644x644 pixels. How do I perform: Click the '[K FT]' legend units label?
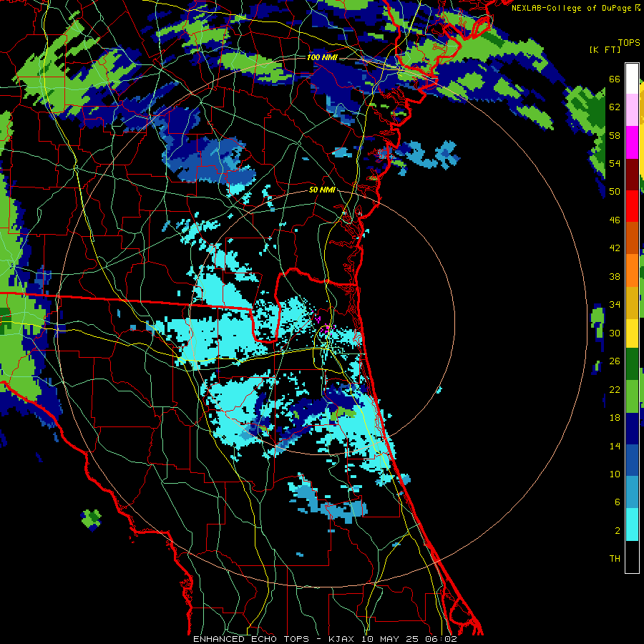point(605,49)
